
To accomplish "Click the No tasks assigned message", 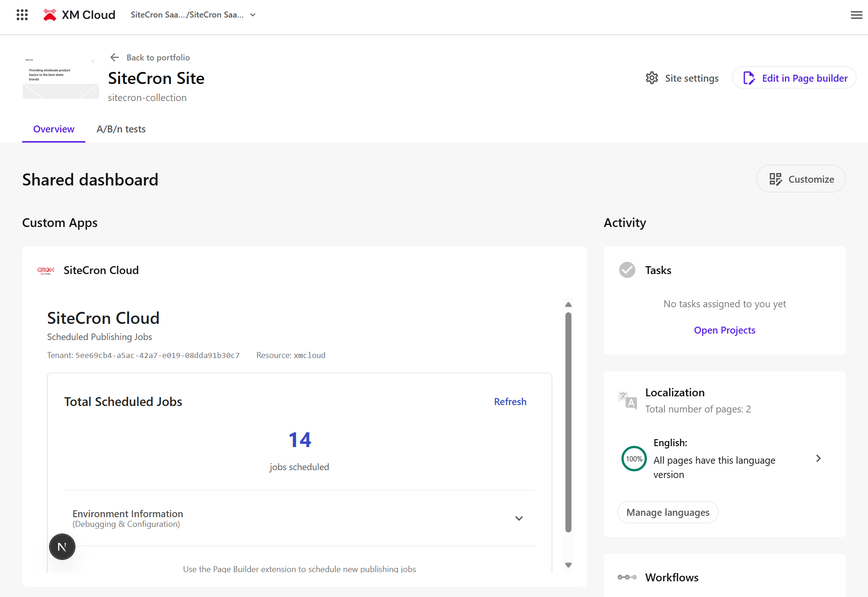I will coord(725,304).
